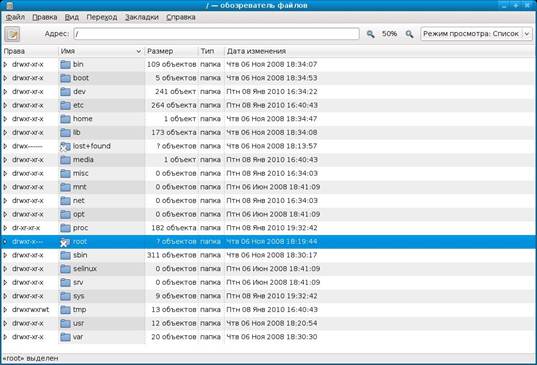Expand the home folder tree triangle
This screenshot has width=537, height=365.
click(x=5, y=119)
